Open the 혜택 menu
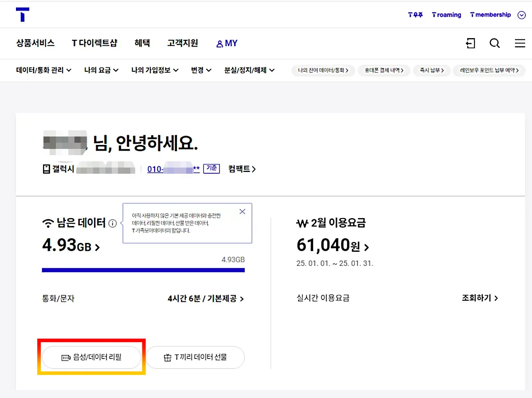 pos(142,43)
